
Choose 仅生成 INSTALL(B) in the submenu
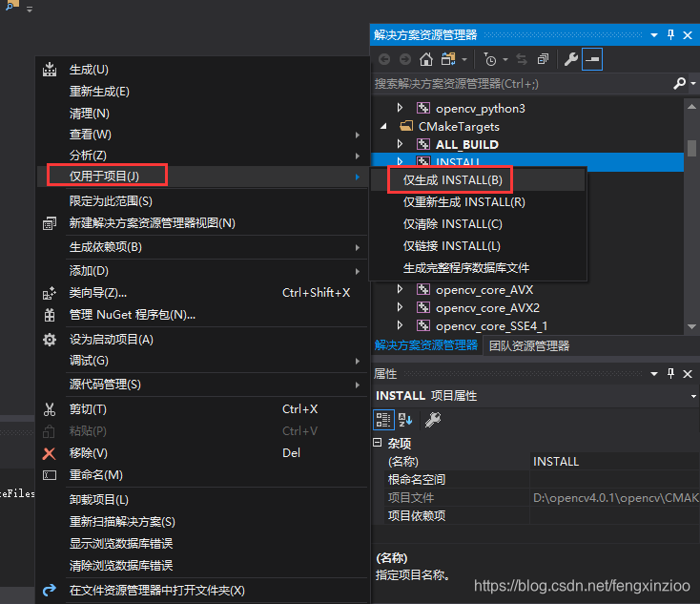coord(478,180)
